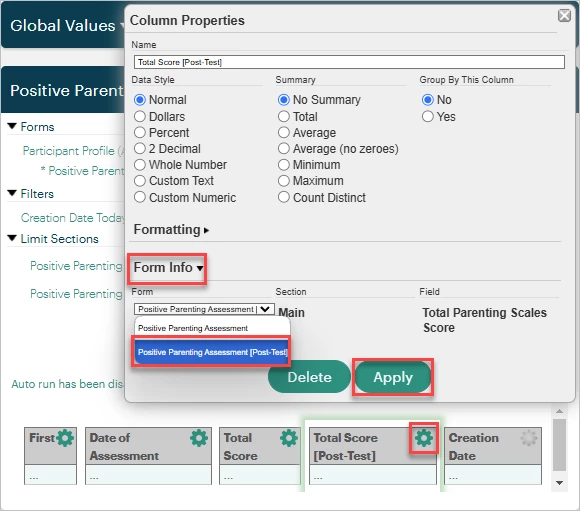This screenshot has width=580, height=511.
Task: Select Average summary option
Action: point(284,132)
